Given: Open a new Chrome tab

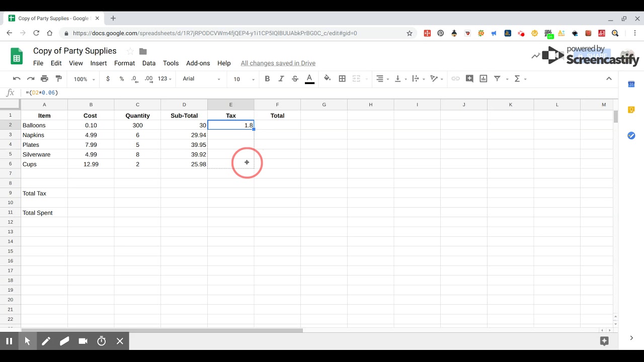Looking at the screenshot, I should (113, 18).
